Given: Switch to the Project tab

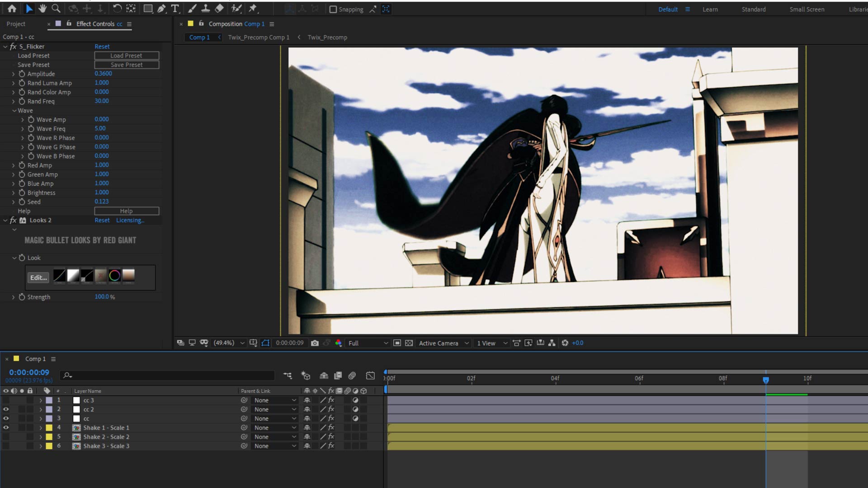Looking at the screenshot, I should point(16,24).
